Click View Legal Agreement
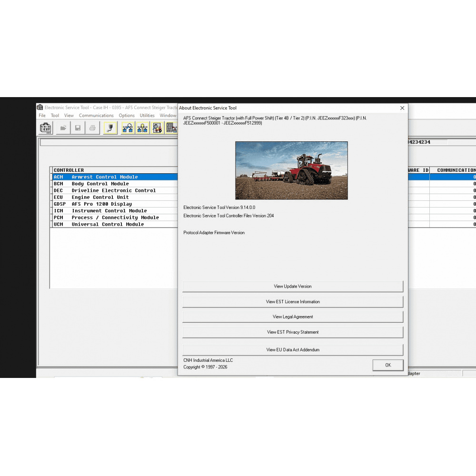This screenshot has width=476, height=476. pos(292,317)
